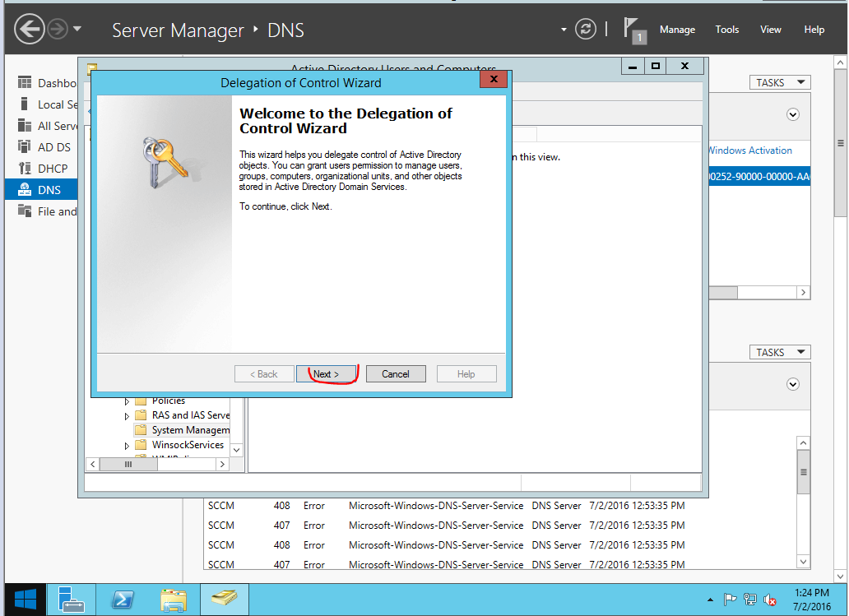Click Next in the Delegation wizard

(x=326, y=374)
